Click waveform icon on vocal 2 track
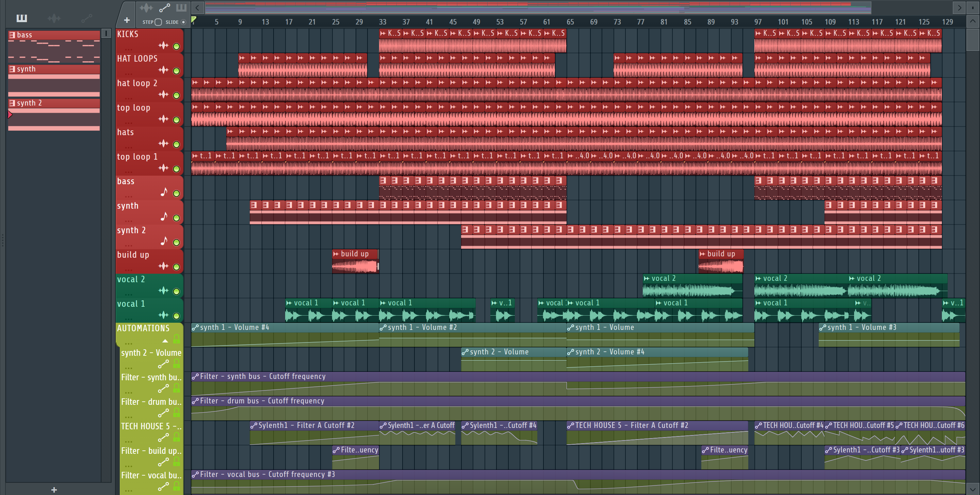 pyautogui.click(x=164, y=291)
